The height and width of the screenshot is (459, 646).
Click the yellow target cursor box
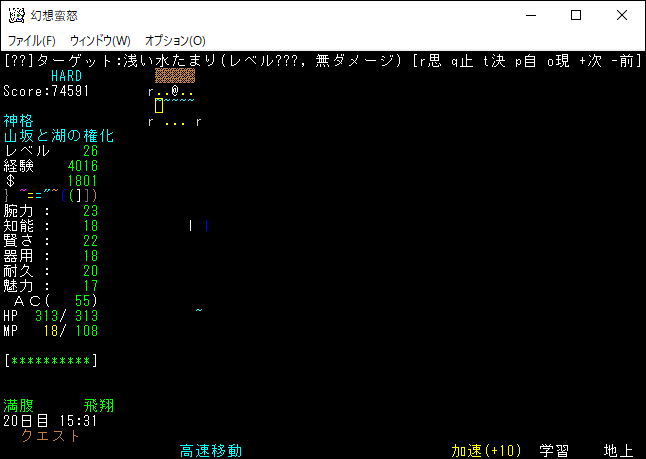(159, 106)
